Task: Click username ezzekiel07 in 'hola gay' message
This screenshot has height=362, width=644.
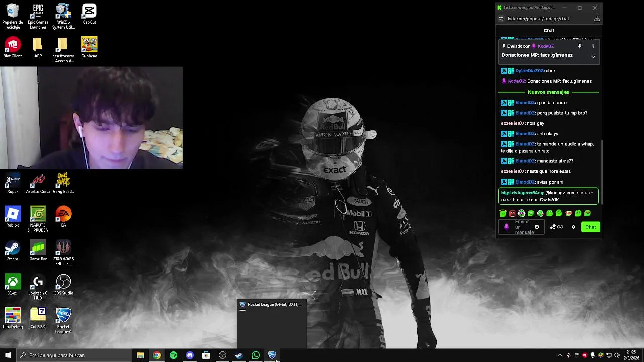Action: click(513, 123)
